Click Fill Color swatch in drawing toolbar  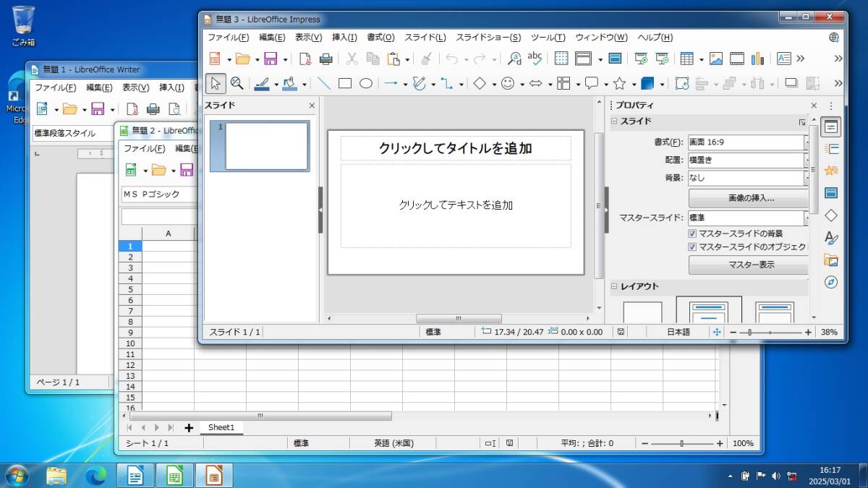coord(290,83)
